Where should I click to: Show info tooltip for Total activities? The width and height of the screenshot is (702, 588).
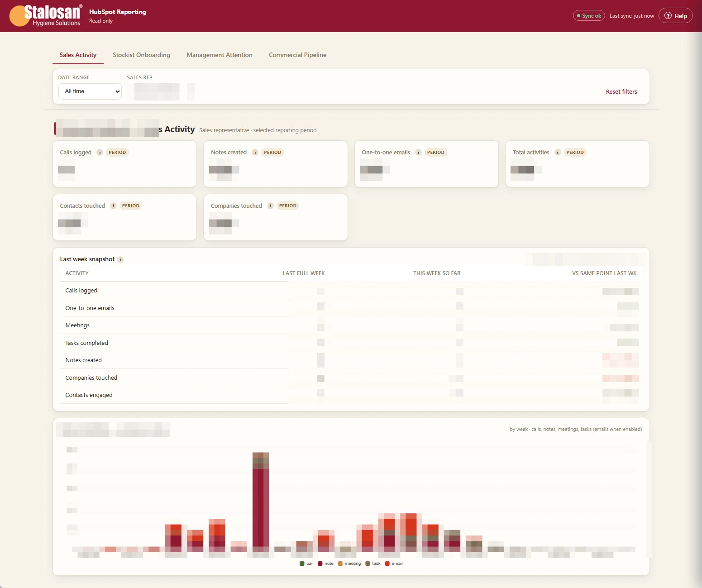pos(558,153)
